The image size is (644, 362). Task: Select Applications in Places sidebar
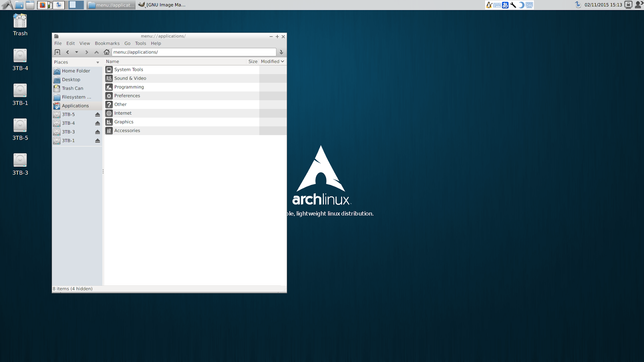point(77,106)
